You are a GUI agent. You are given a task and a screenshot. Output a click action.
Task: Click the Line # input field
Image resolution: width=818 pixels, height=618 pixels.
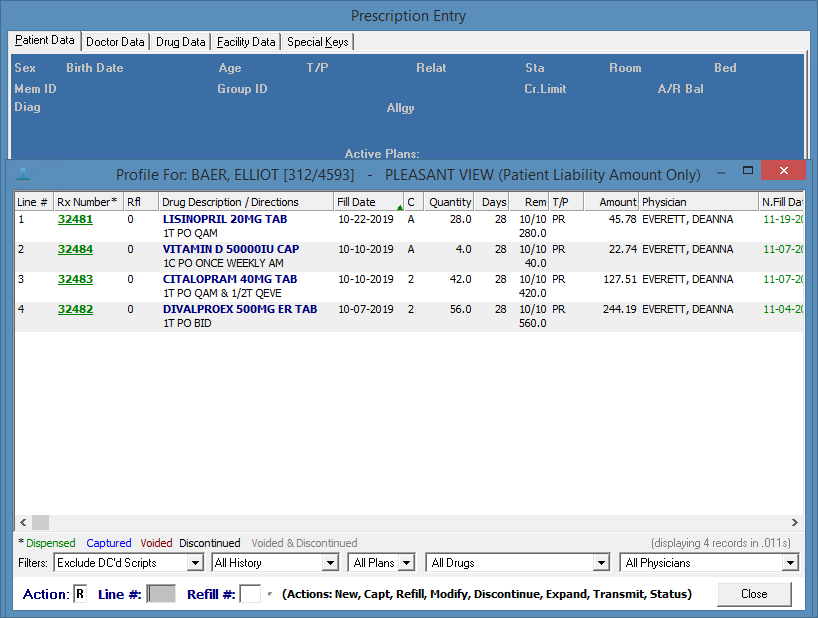pyautogui.click(x=161, y=594)
